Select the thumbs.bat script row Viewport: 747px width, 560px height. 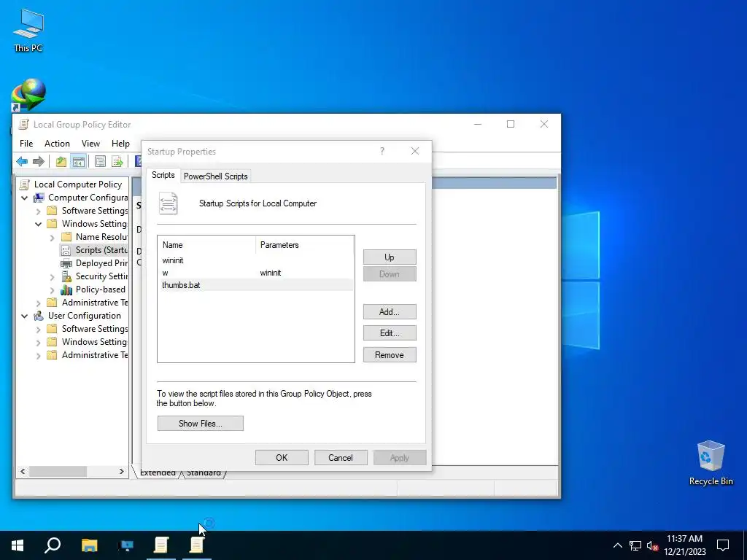click(255, 285)
